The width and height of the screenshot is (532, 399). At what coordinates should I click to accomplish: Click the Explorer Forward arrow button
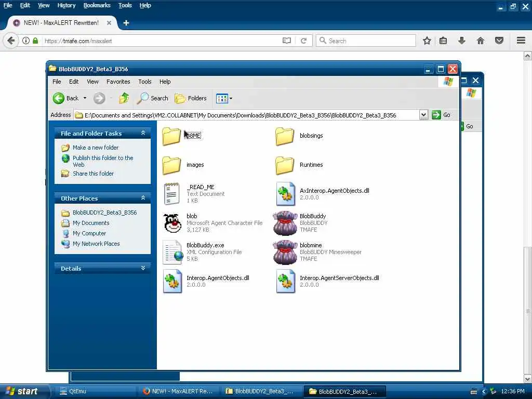click(99, 98)
